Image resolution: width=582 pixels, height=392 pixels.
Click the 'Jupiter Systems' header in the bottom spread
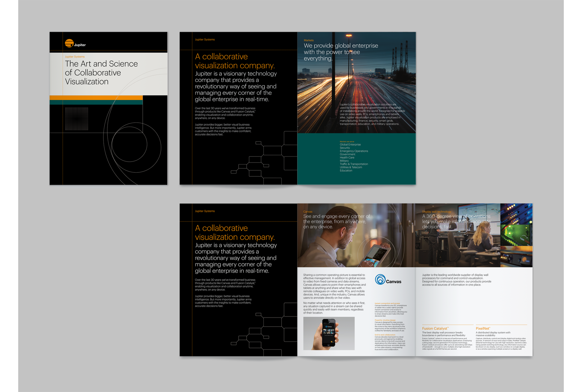click(205, 211)
